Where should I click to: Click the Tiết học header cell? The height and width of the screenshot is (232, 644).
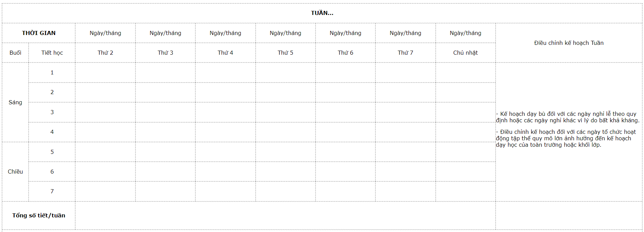[x=52, y=53]
